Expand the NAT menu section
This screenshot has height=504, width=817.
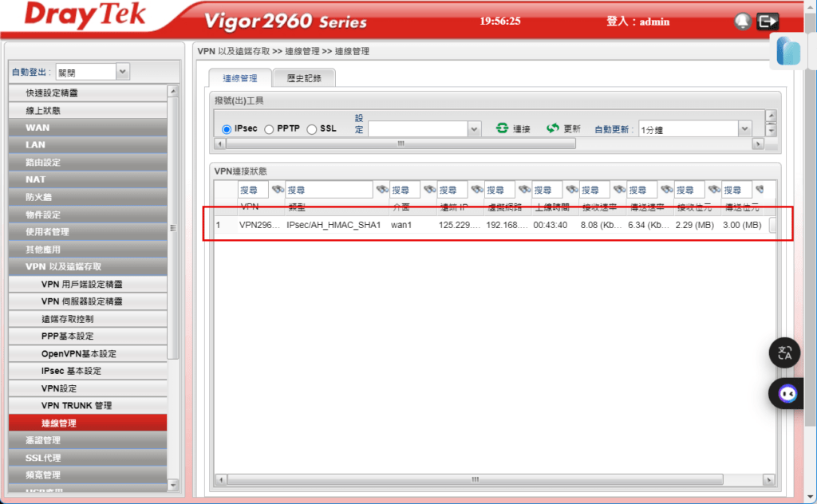click(88, 179)
